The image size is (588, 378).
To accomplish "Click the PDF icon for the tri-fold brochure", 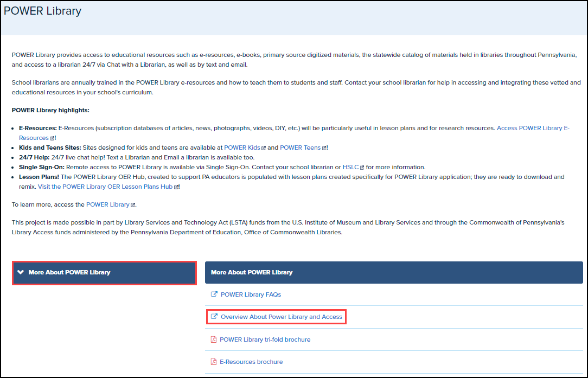I will 213,339.
